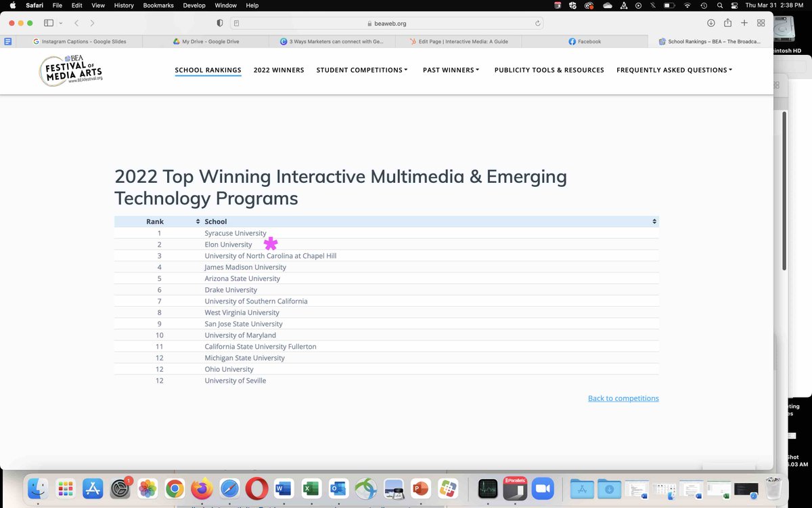
Task: Open Spotlight search in the menu bar
Action: point(720,5)
